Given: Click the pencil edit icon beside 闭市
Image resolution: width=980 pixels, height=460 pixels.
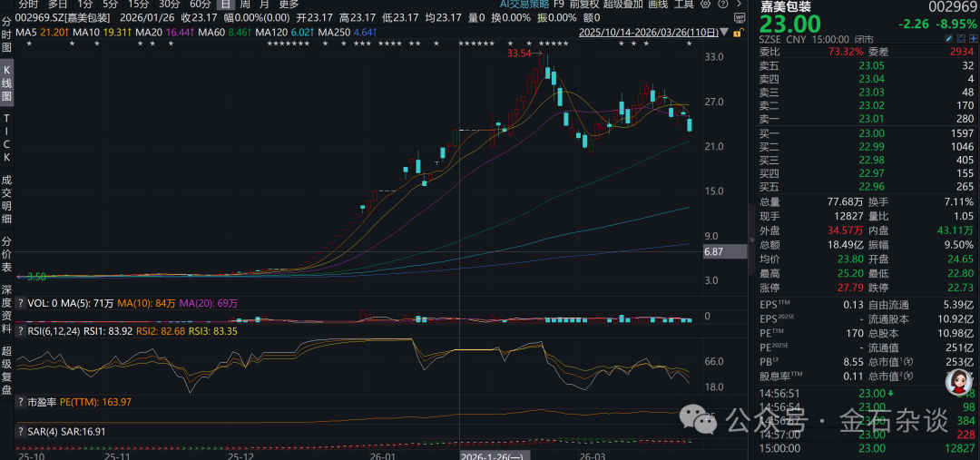Looking at the screenshot, I should pyautogui.click(x=949, y=39).
